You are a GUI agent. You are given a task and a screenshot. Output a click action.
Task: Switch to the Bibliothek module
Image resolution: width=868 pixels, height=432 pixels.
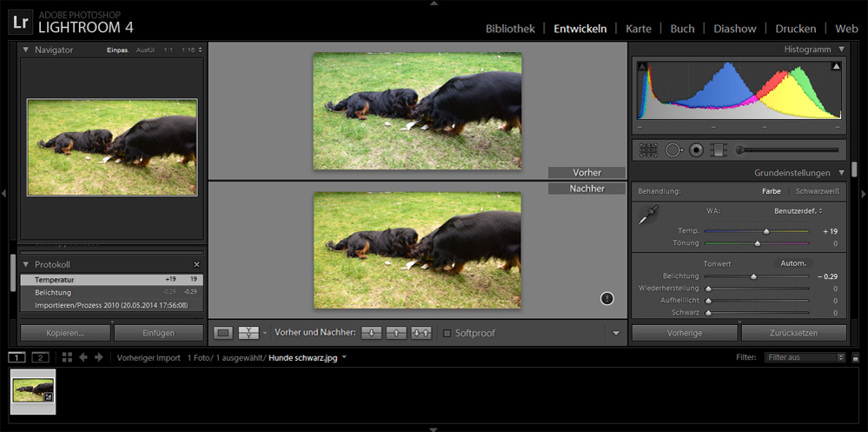(x=509, y=29)
